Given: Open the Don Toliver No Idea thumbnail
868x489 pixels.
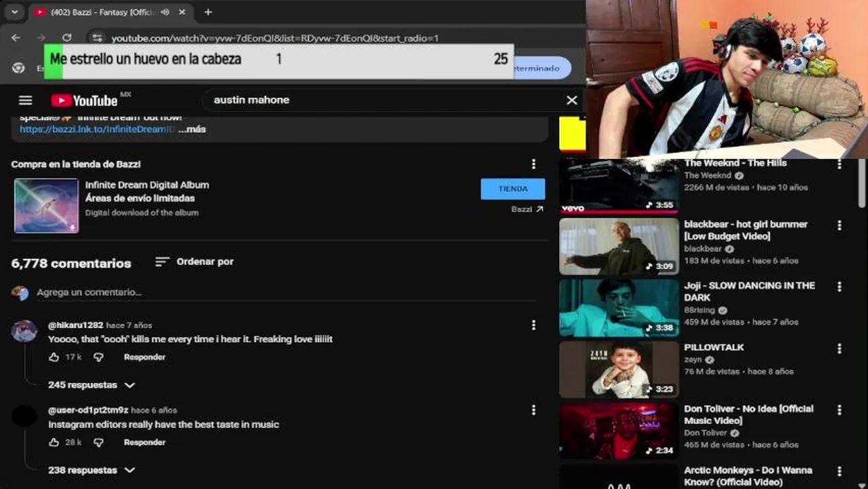Looking at the screenshot, I should point(619,431).
